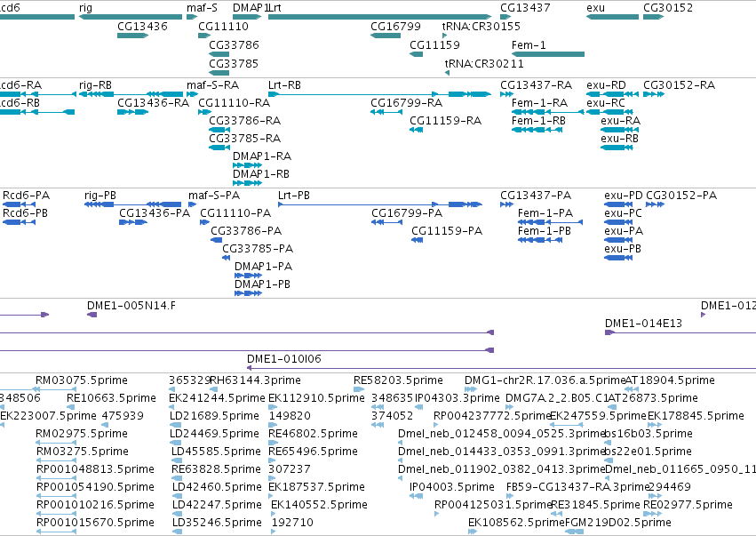Click the "AT18904.5prime" EST label
This screenshot has width=756, height=536.
click(x=670, y=380)
